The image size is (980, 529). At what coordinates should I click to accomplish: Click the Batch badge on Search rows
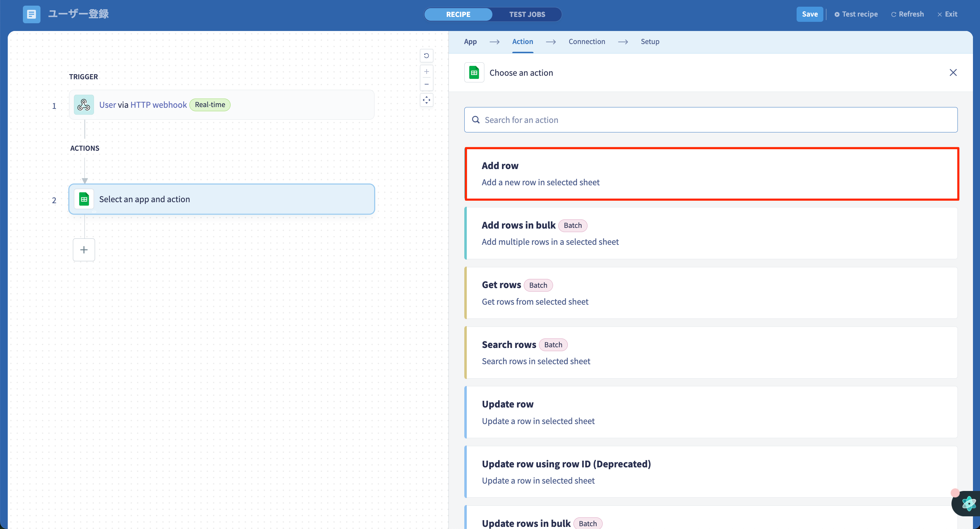point(553,345)
